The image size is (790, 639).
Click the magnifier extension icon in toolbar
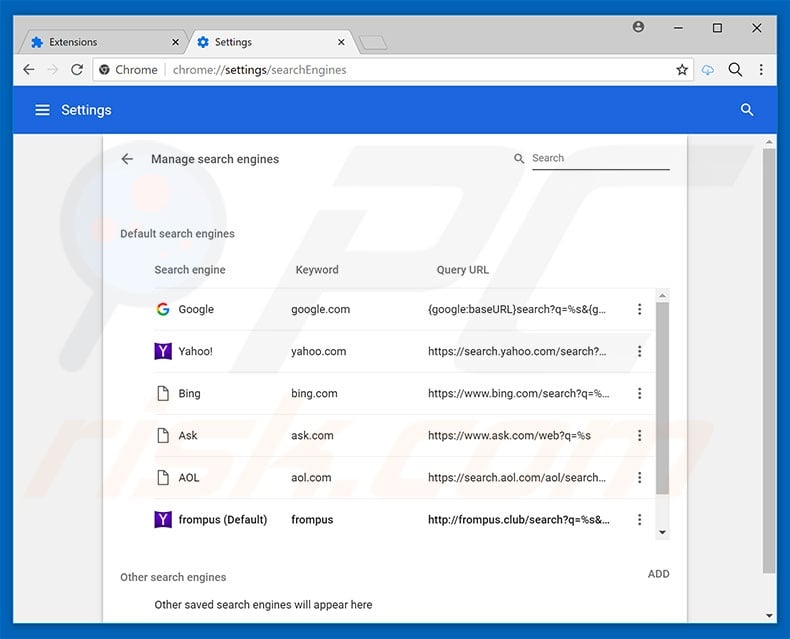pyautogui.click(x=735, y=70)
